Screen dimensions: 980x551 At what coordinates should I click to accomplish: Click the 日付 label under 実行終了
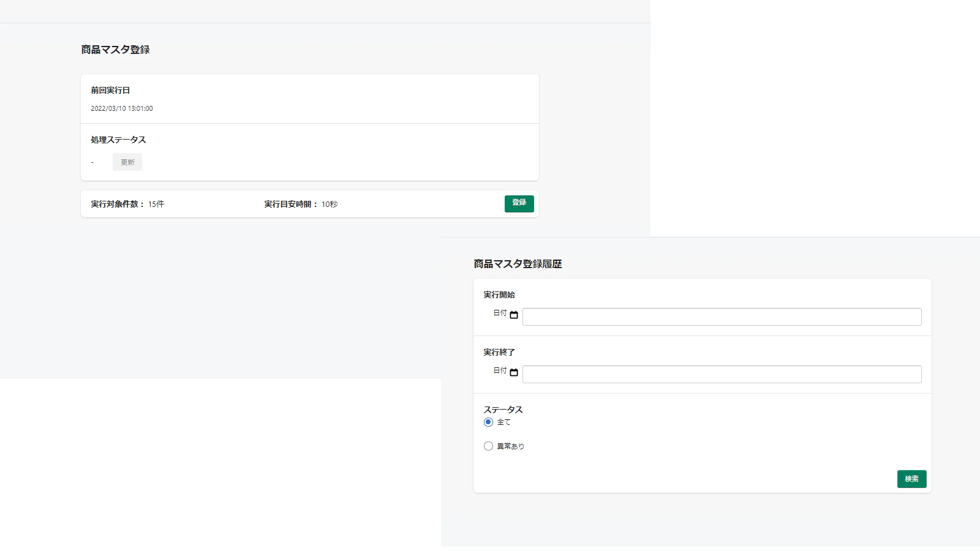[x=500, y=370]
